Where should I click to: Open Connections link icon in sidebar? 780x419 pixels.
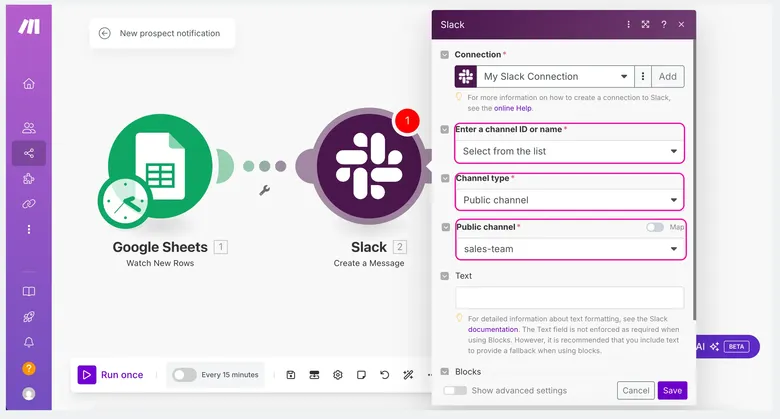pyautogui.click(x=29, y=204)
